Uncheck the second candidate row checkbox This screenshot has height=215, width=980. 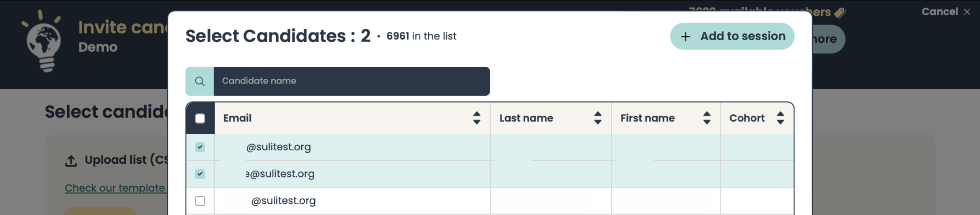[x=200, y=174]
